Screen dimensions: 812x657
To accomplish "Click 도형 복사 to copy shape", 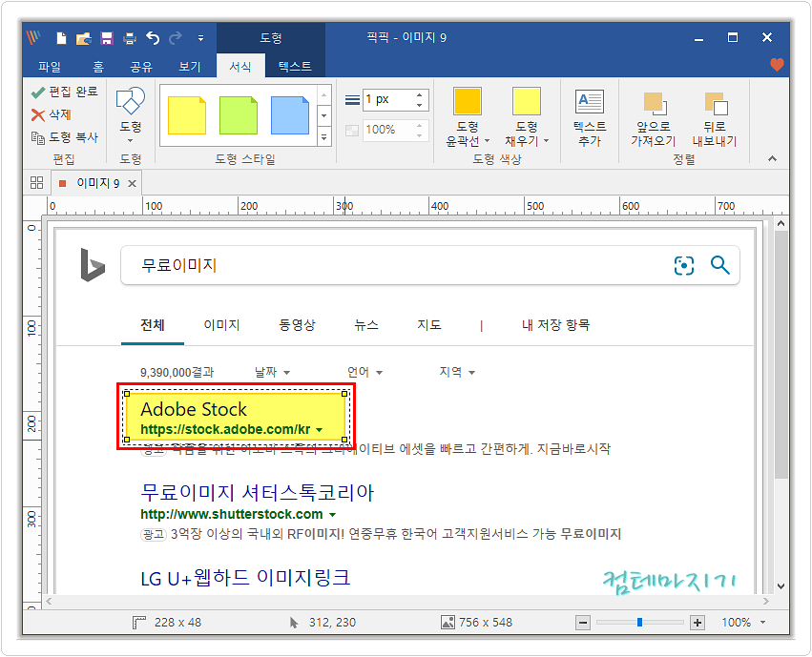I will [65, 137].
